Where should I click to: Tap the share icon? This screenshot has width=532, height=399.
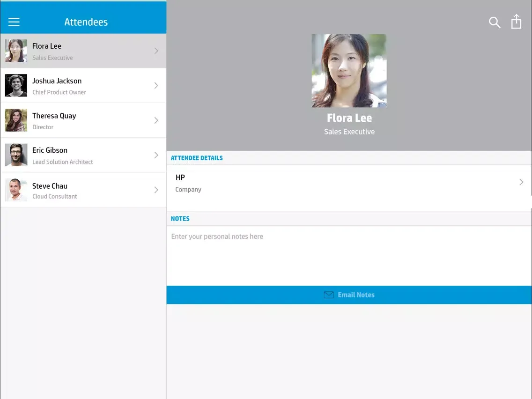coord(516,22)
